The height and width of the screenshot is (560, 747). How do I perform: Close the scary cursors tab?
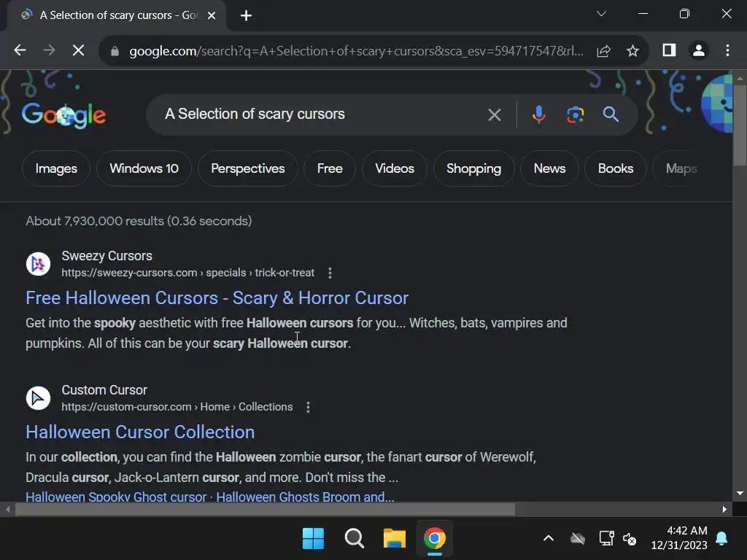(212, 16)
